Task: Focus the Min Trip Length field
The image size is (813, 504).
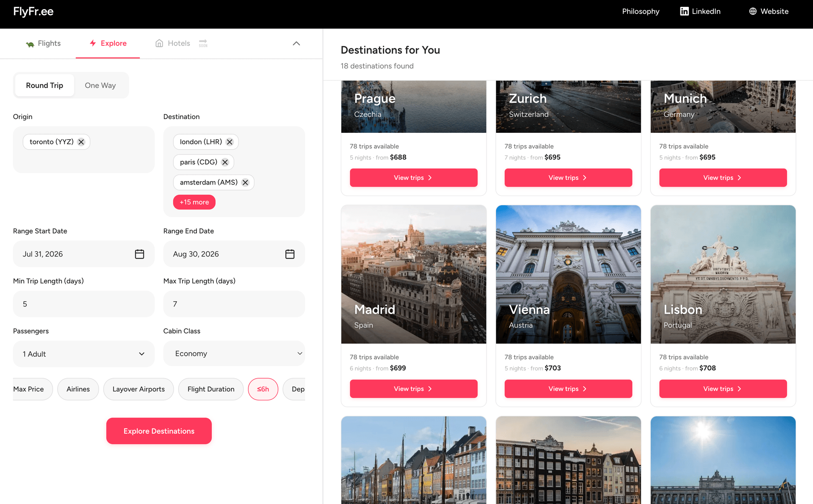Action: pos(84,304)
